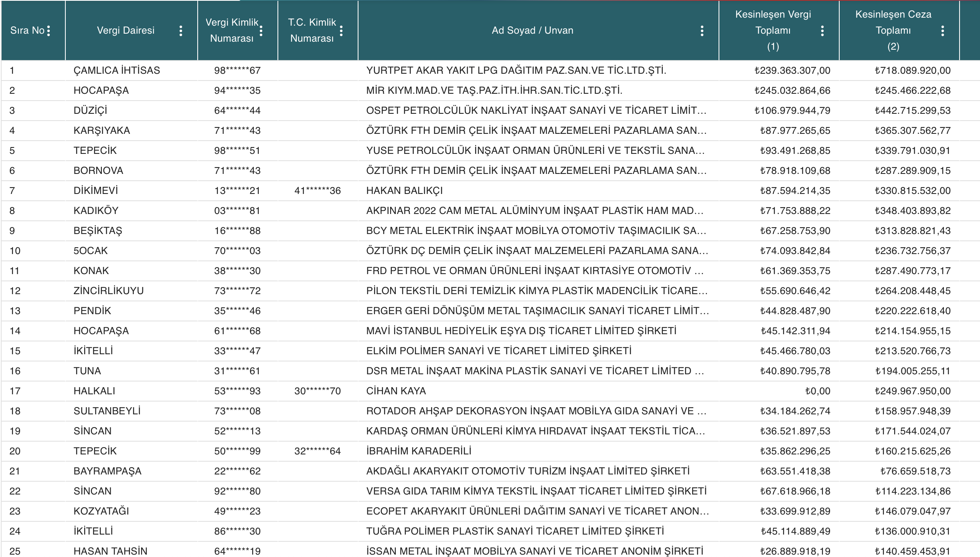Select the HAKAN BALIKÇI row
This screenshot has width=980, height=557.
(x=404, y=191)
